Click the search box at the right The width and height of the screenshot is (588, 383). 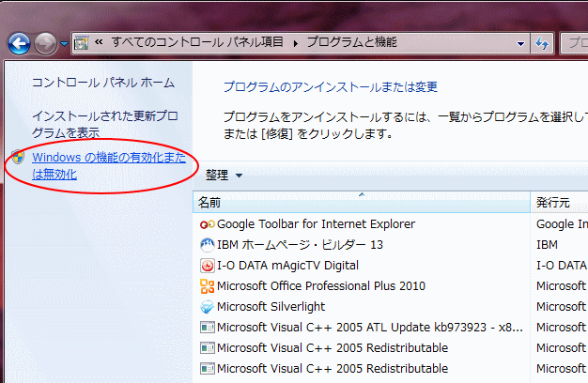[x=574, y=43]
